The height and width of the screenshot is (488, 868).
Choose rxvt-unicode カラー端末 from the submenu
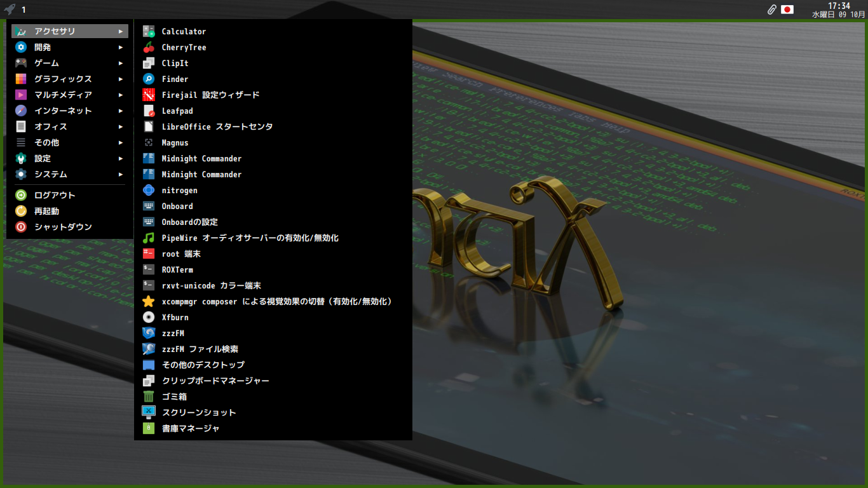[273, 285]
